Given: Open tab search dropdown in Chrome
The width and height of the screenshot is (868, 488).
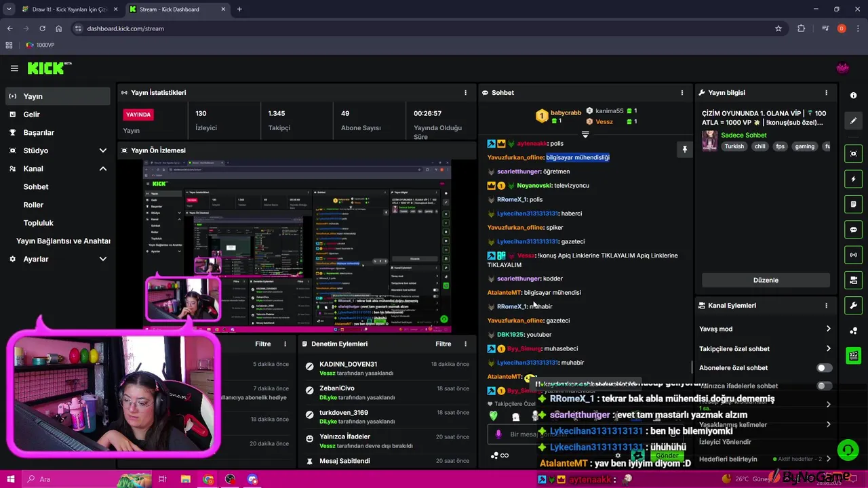Looking at the screenshot, I should point(9,9).
